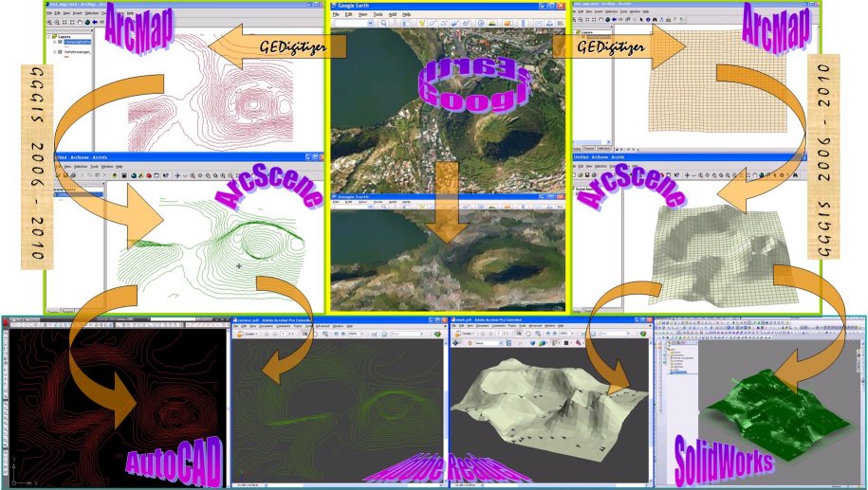The height and width of the screenshot is (490, 868).
Task: Open the Selection menu in contour ArcScene
Action: click(x=81, y=167)
